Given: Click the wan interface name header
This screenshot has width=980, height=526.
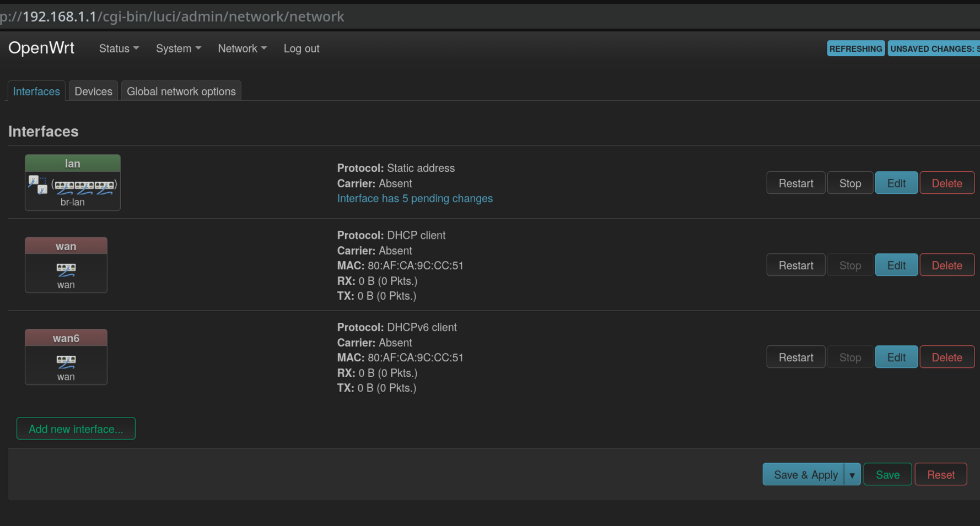Looking at the screenshot, I should point(66,246).
